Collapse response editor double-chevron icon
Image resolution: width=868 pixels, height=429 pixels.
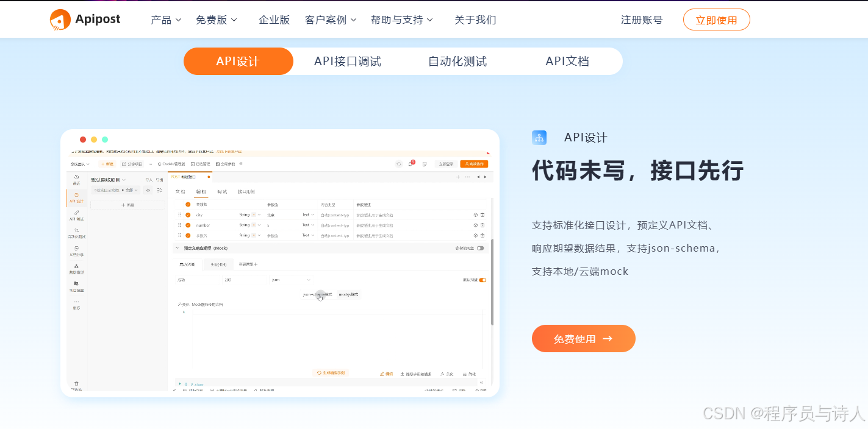[481, 383]
